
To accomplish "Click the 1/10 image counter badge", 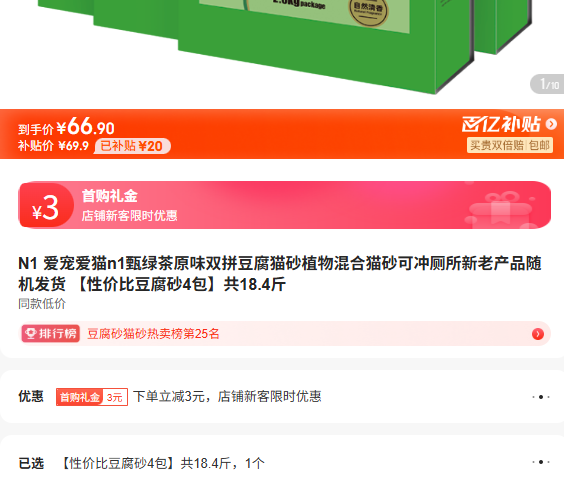I will tap(547, 85).
